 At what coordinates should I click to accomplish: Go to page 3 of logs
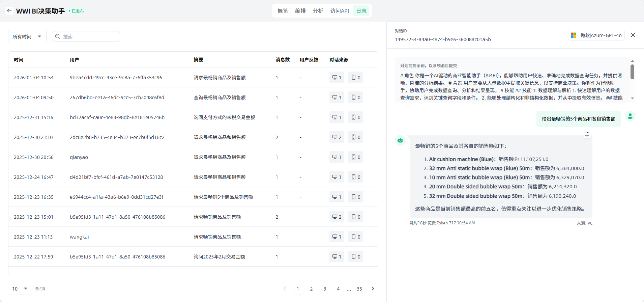[x=325, y=289]
